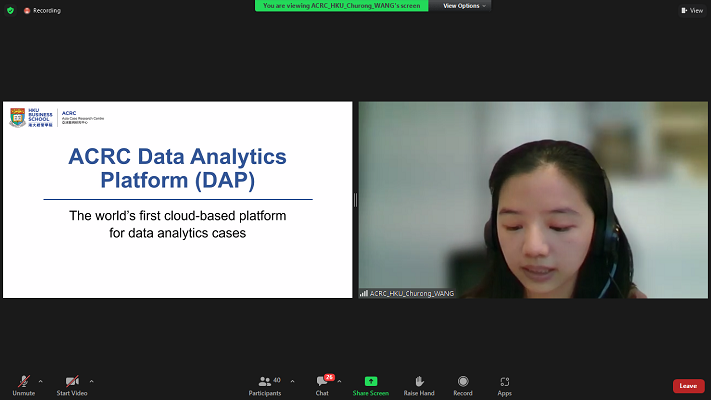
Task: Click the speaker's video tile
Action: [x=533, y=200]
